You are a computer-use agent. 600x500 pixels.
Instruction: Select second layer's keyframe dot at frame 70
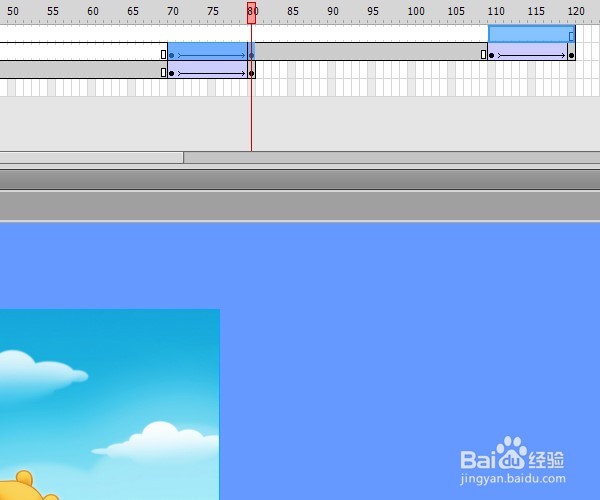click(x=171, y=55)
